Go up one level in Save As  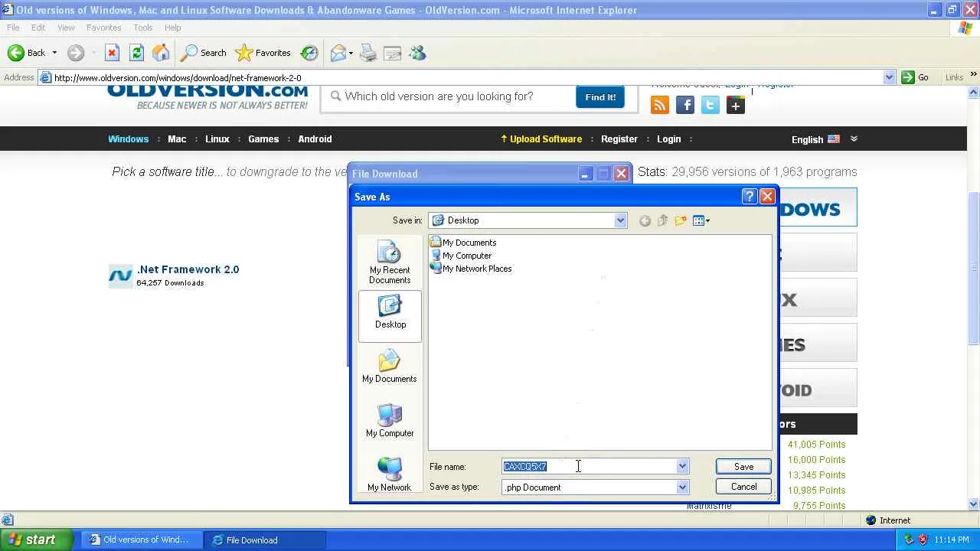[x=662, y=220]
